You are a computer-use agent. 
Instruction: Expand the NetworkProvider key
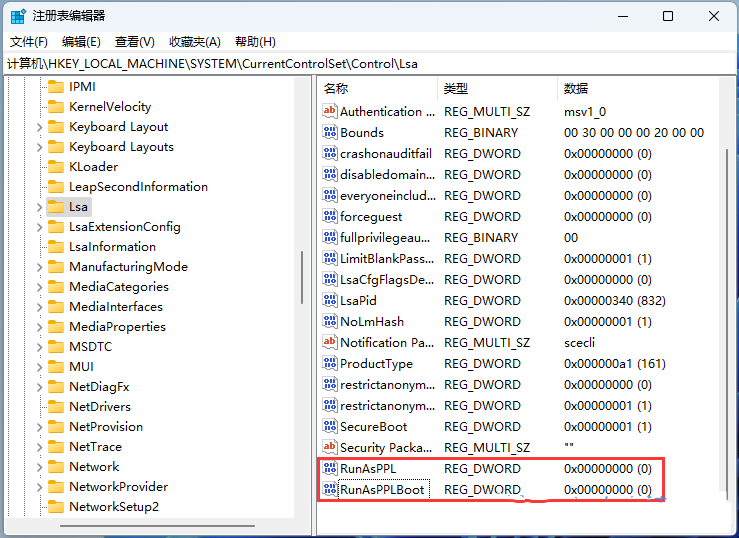[40, 487]
